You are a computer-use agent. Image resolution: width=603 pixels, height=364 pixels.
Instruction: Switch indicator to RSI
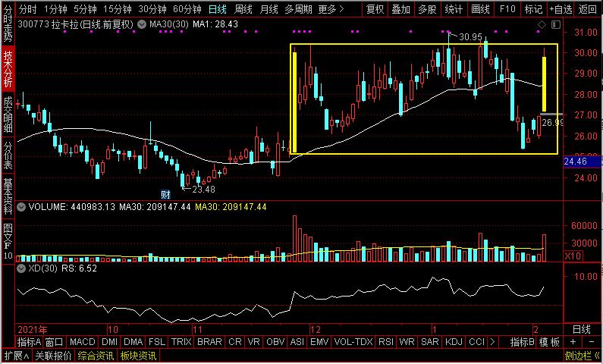tap(386, 342)
